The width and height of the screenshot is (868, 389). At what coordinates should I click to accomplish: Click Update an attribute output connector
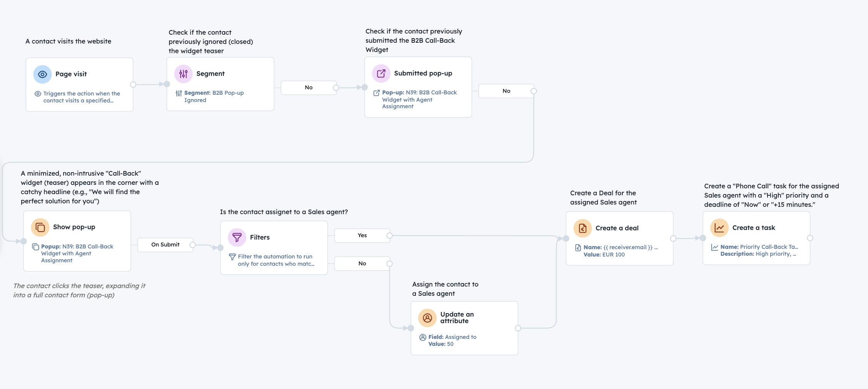click(518, 328)
